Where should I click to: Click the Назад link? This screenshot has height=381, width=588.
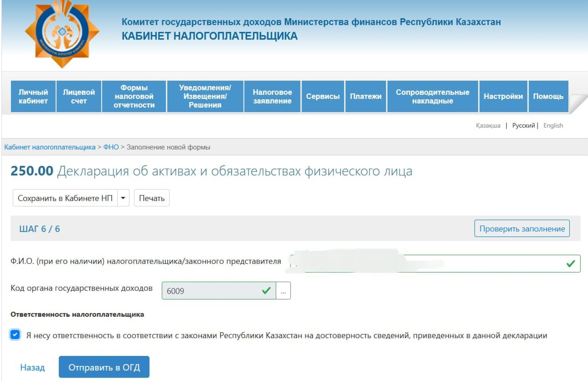click(32, 367)
